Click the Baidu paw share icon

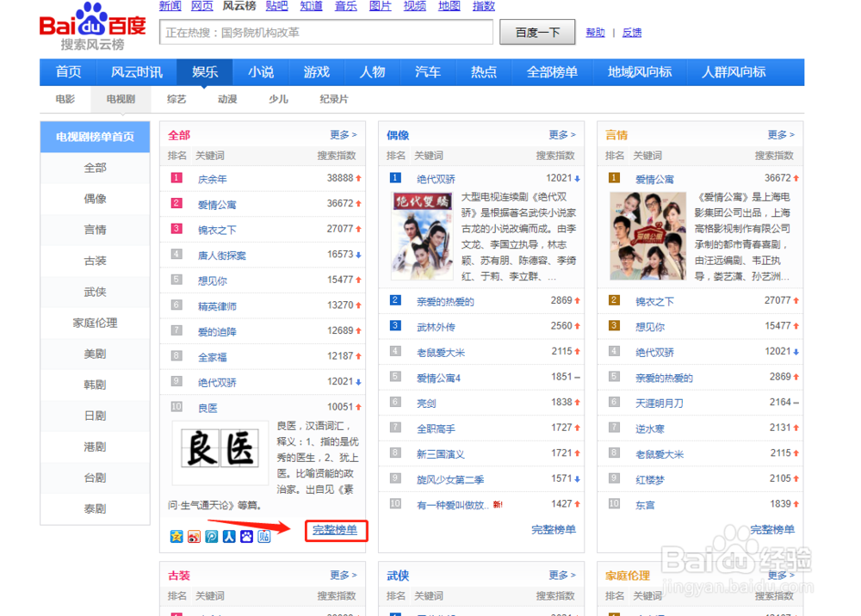coord(246,537)
